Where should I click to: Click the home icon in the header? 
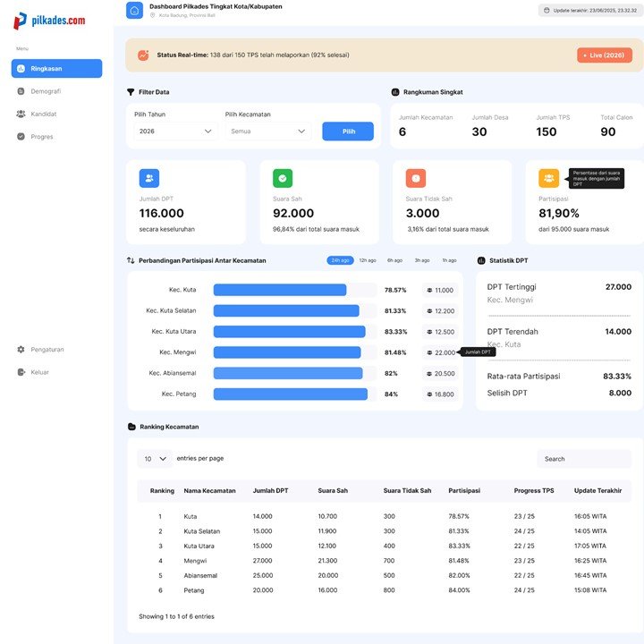pos(134,11)
